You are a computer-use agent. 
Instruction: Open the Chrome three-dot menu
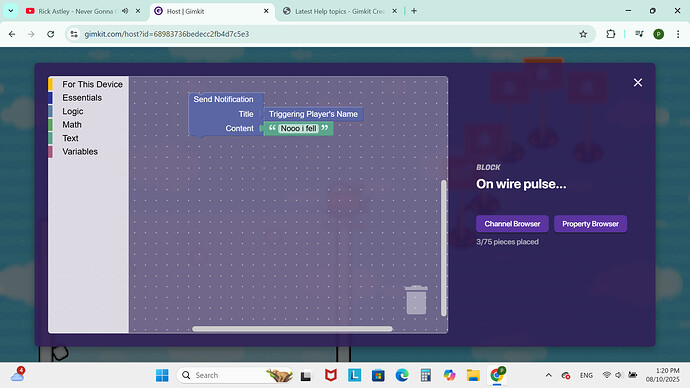678,34
